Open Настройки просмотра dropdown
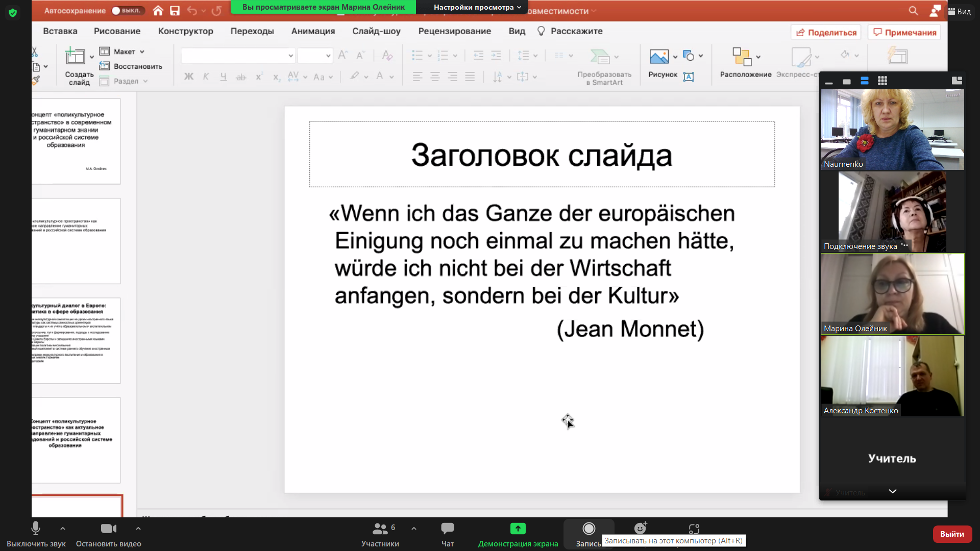 tap(477, 7)
